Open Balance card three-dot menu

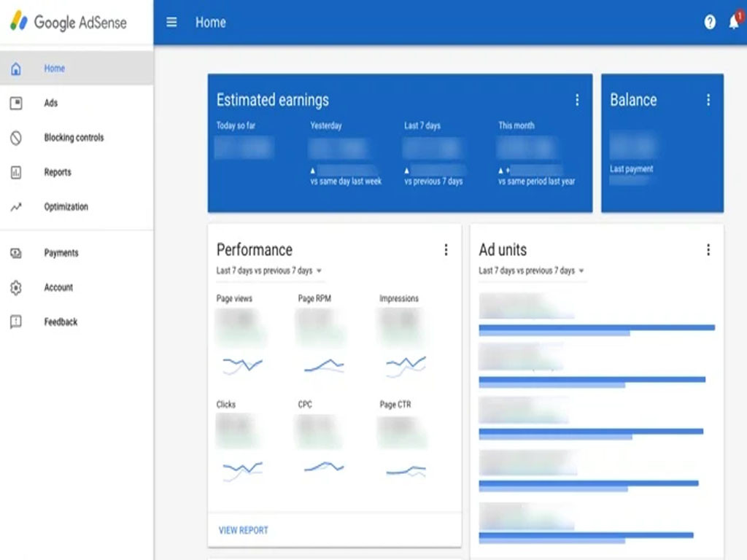pyautogui.click(x=708, y=99)
